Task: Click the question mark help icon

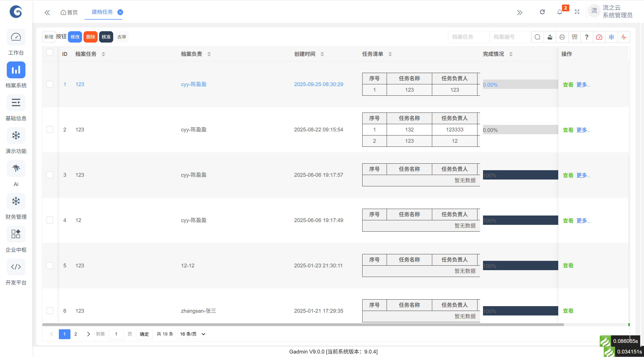Action: pos(587,37)
